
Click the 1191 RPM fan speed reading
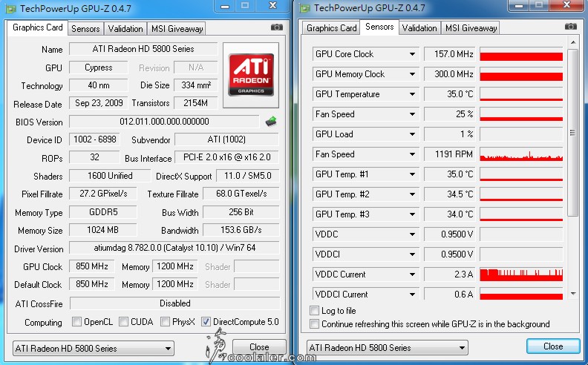pos(450,154)
